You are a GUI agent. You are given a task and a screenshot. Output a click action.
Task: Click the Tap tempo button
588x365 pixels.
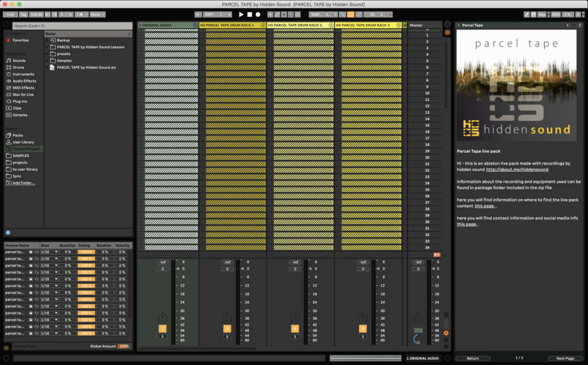[x=23, y=14]
